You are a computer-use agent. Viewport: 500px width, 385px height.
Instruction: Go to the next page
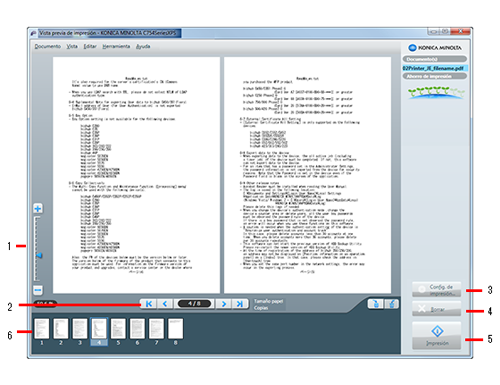[224, 304]
